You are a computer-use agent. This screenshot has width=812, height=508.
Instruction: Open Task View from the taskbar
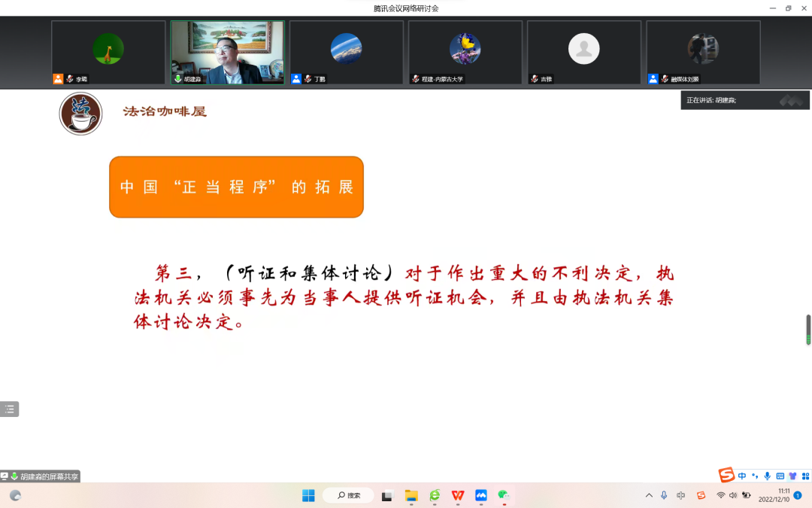(387, 495)
